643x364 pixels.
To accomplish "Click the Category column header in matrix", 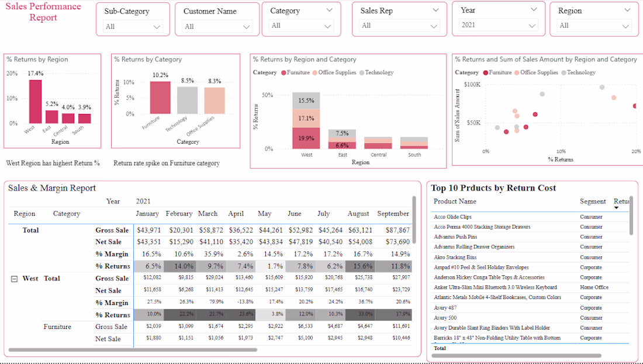I will tap(67, 214).
